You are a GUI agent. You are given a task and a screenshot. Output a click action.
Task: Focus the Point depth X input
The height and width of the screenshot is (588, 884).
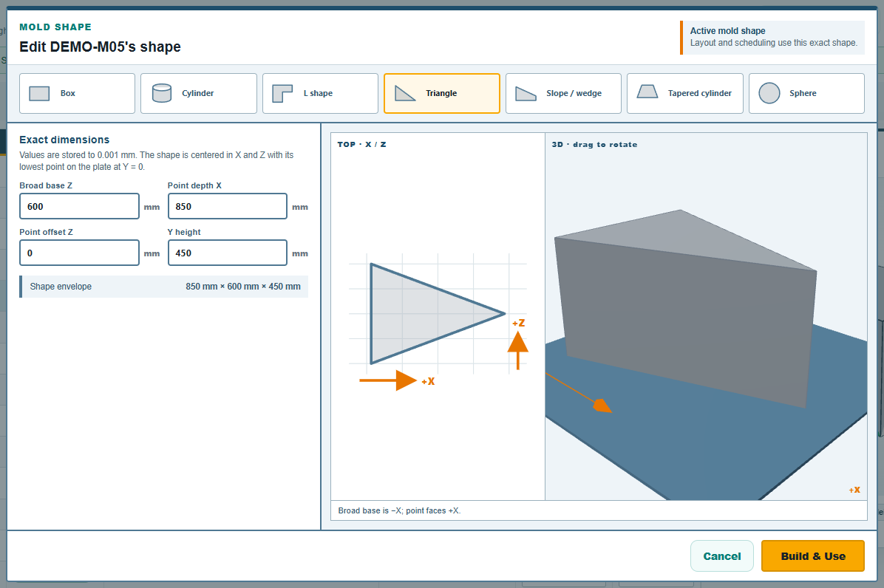227,206
